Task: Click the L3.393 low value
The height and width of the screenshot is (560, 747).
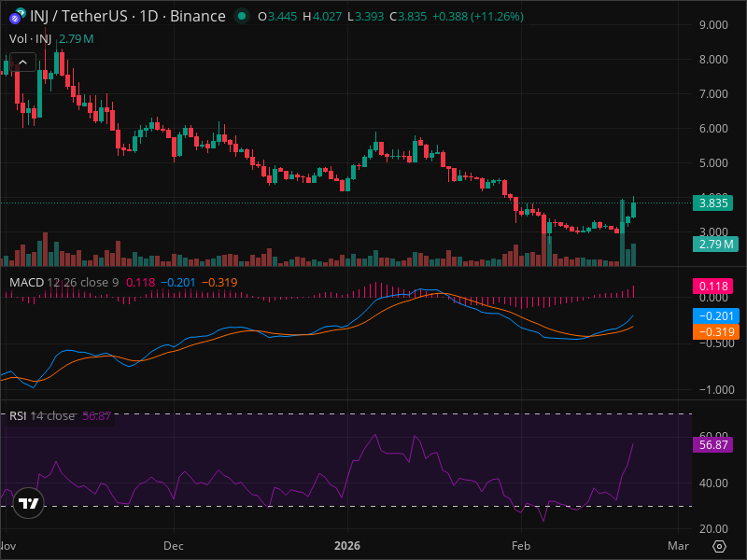Action: [365, 17]
